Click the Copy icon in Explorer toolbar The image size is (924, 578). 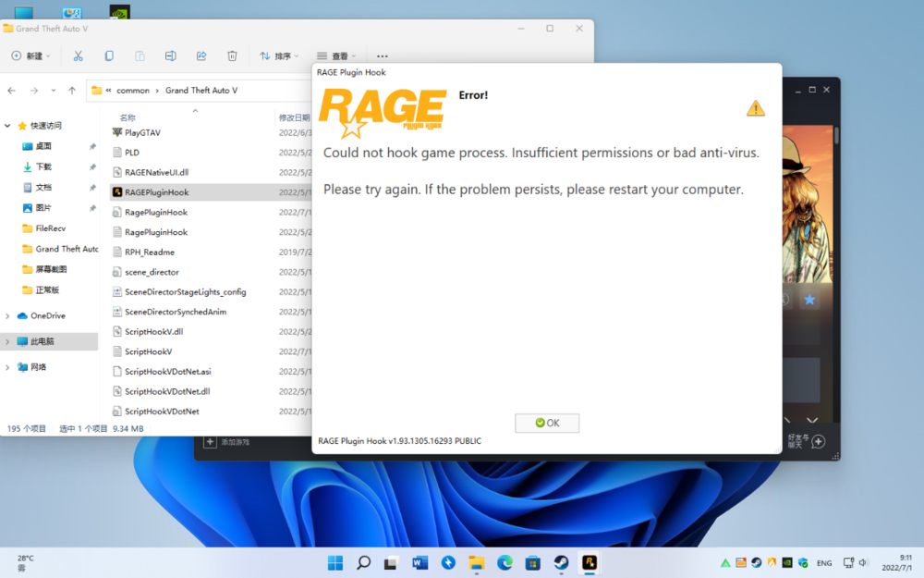(109, 56)
